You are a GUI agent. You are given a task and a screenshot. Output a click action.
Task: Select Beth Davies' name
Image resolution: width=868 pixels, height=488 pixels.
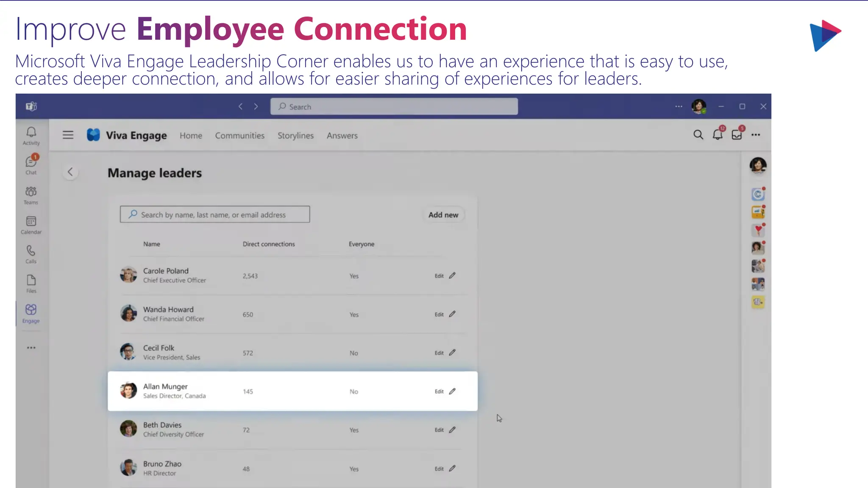(x=162, y=425)
